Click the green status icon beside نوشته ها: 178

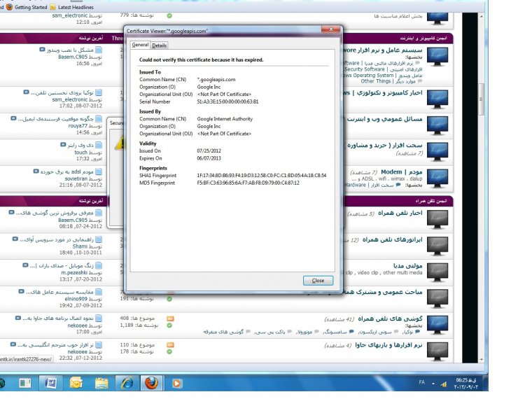169,351
